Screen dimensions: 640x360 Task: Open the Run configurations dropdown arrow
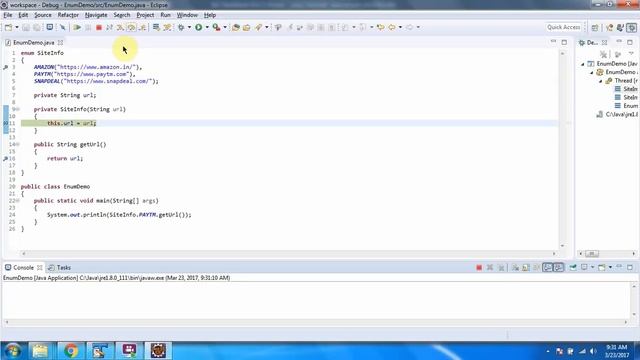click(207, 27)
